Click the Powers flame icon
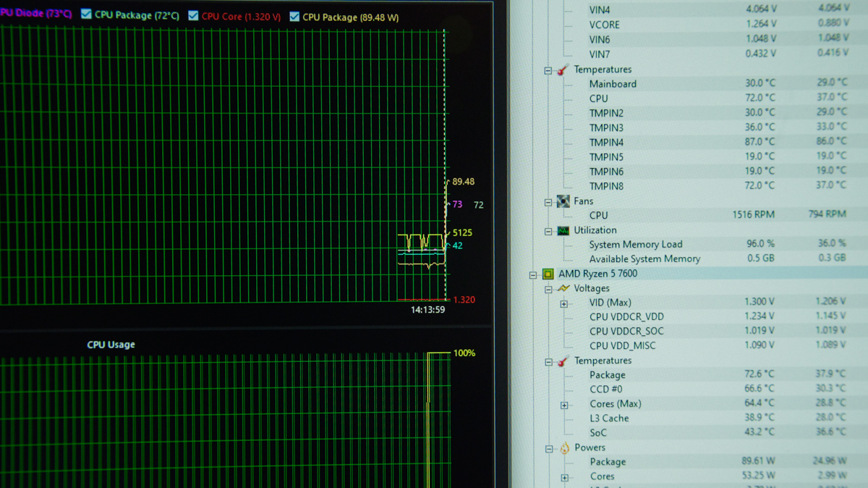Screen dimensions: 868x488 pos(564,448)
